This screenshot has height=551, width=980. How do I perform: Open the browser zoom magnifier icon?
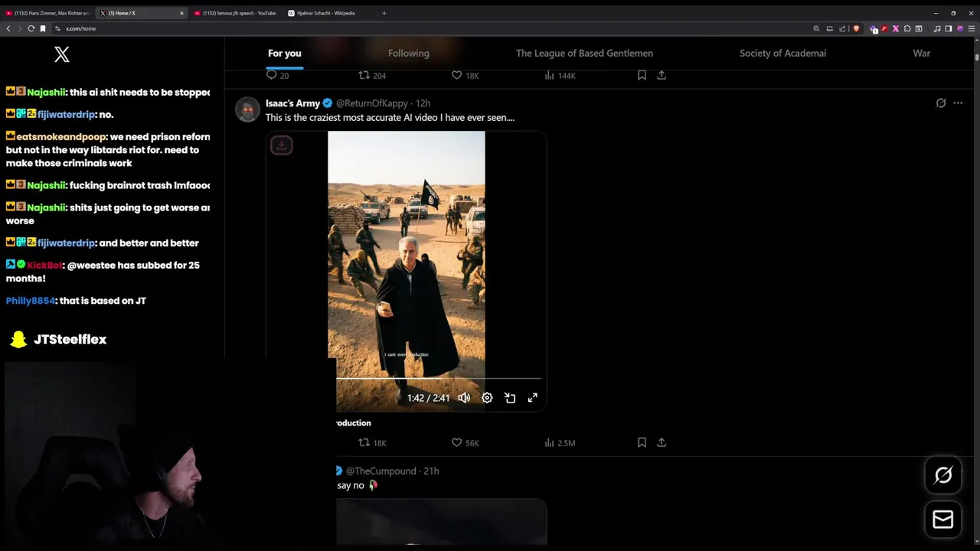click(816, 28)
